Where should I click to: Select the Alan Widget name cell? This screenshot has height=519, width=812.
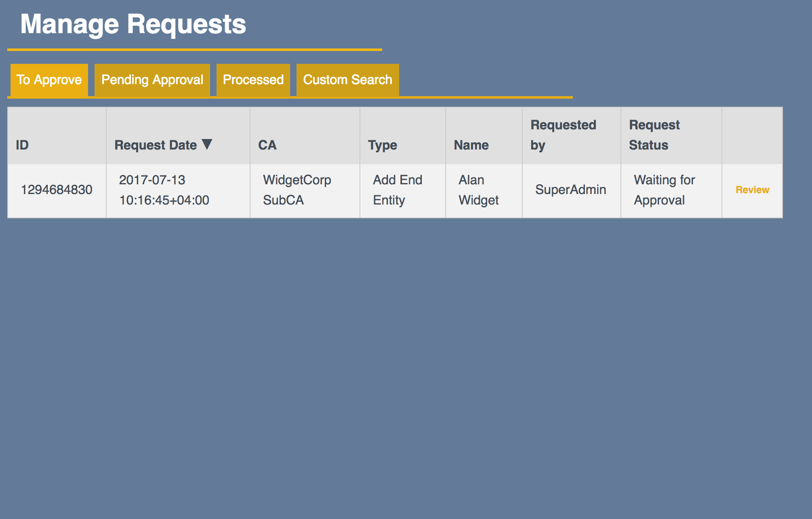coord(477,190)
